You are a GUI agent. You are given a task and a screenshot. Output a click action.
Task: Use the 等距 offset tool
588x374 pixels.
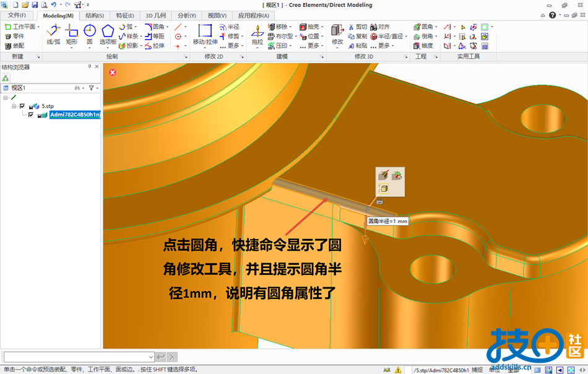click(155, 37)
